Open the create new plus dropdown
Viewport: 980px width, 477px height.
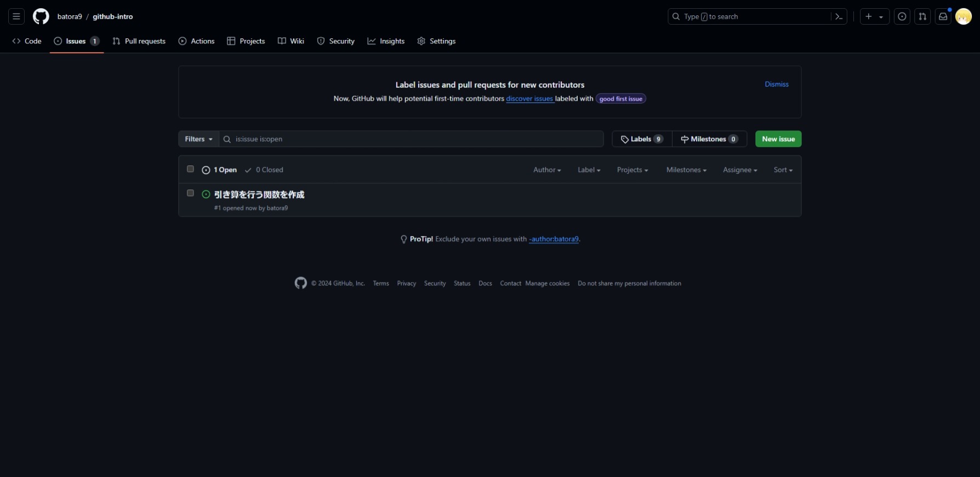click(x=874, y=16)
